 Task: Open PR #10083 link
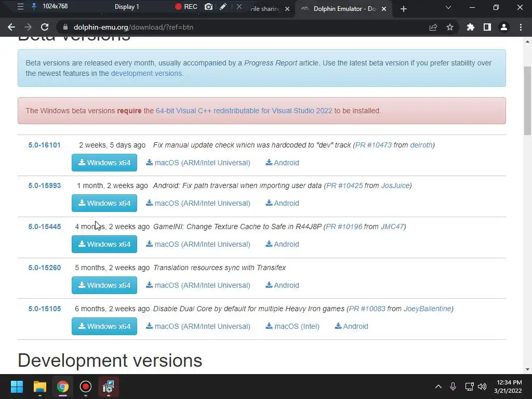[x=367, y=309]
